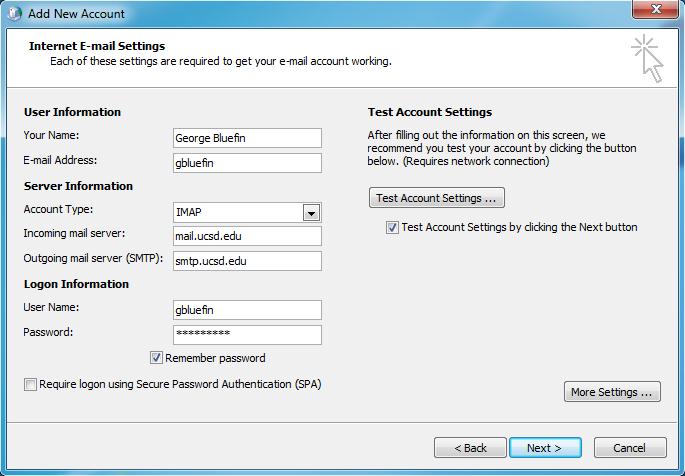Viewport: 685px width, 476px height.
Task: Click the E-mail Address field
Action: 247,163
